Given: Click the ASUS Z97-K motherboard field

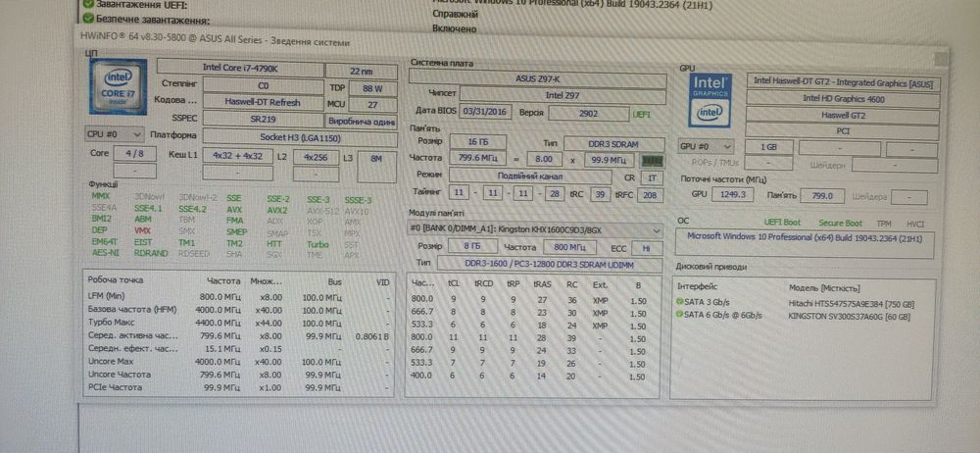Looking at the screenshot, I should 537,79.
